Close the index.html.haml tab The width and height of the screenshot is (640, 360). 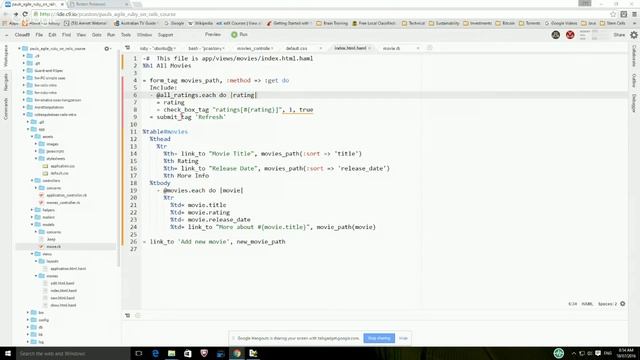[370, 48]
